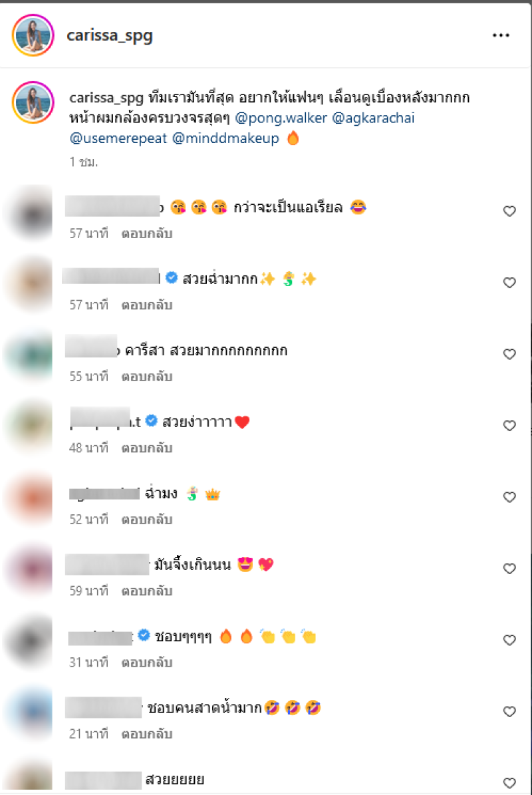Click the carissa_spg avatar beside the caption

(33, 102)
